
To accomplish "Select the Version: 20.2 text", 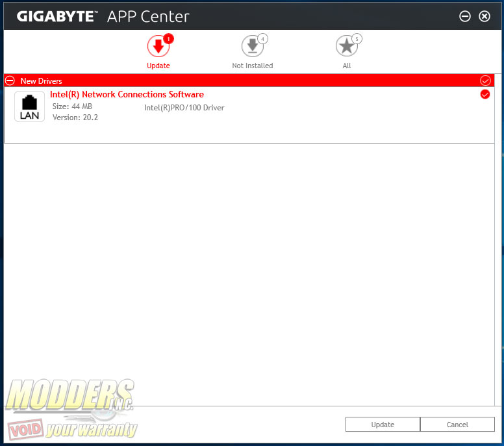I will [75, 118].
